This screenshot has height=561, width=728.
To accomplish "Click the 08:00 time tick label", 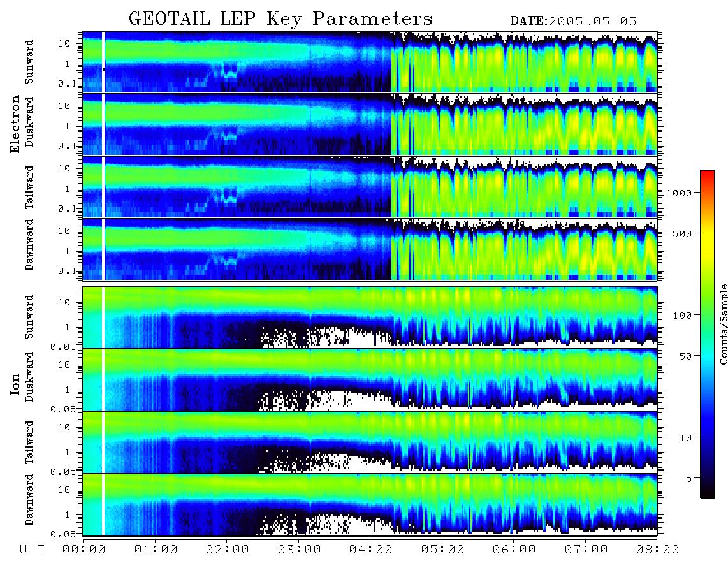I will click(x=657, y=550).
